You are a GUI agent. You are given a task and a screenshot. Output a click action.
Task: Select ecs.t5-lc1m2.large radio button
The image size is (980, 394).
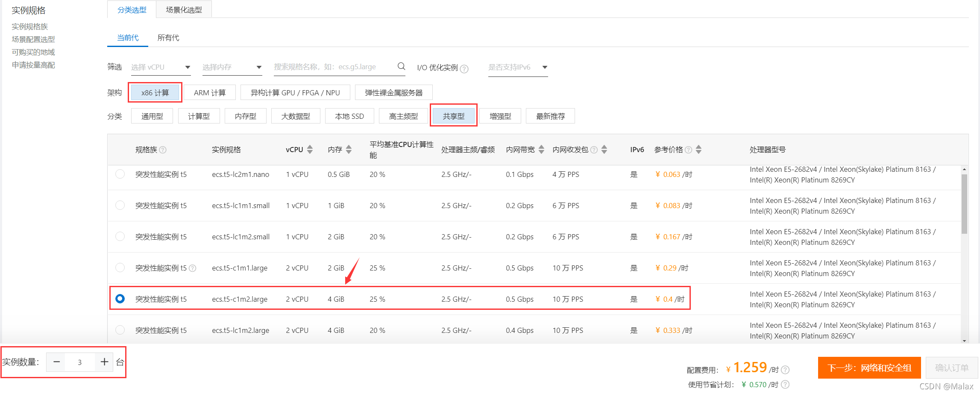click(120, 330)
